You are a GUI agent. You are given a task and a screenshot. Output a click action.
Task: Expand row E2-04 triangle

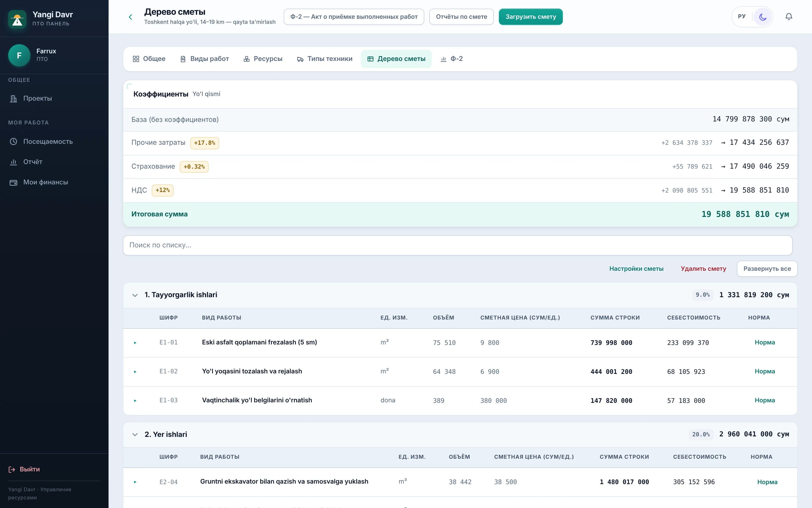(135, 482)
